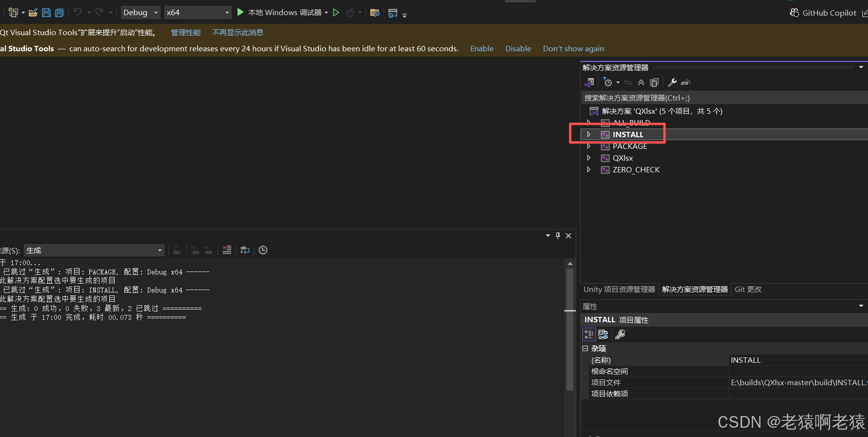Image resolution: width=868 pixels, height=437 pixels.
Task: Click the Preview Selected Items icon
Action: [686, 83]
